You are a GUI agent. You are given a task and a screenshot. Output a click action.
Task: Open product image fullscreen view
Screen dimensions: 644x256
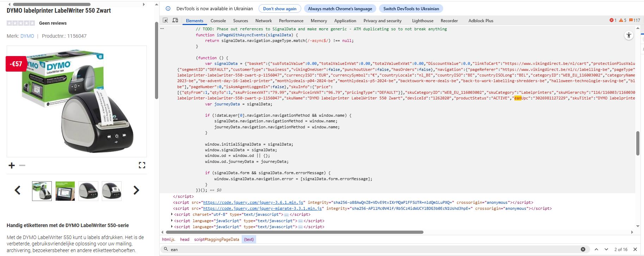tap(142, 165)
